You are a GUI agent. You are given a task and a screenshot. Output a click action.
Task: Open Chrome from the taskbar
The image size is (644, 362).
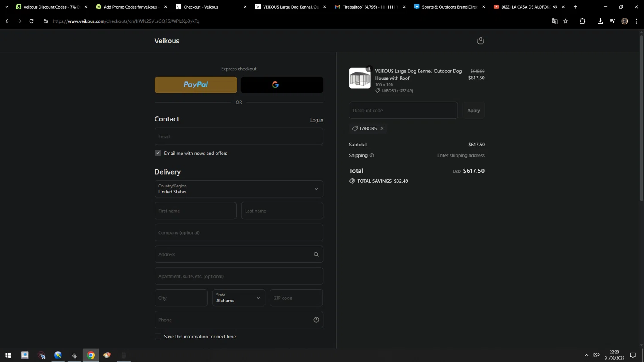[x=91, y=355]
